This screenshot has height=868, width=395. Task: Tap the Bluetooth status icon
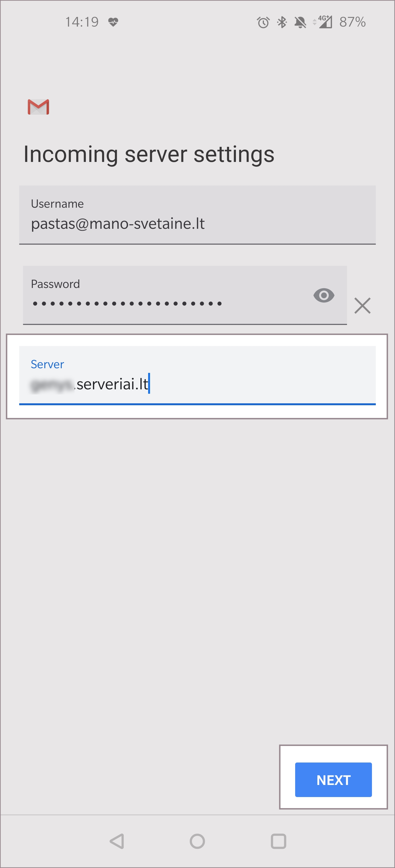pos(282,22)
